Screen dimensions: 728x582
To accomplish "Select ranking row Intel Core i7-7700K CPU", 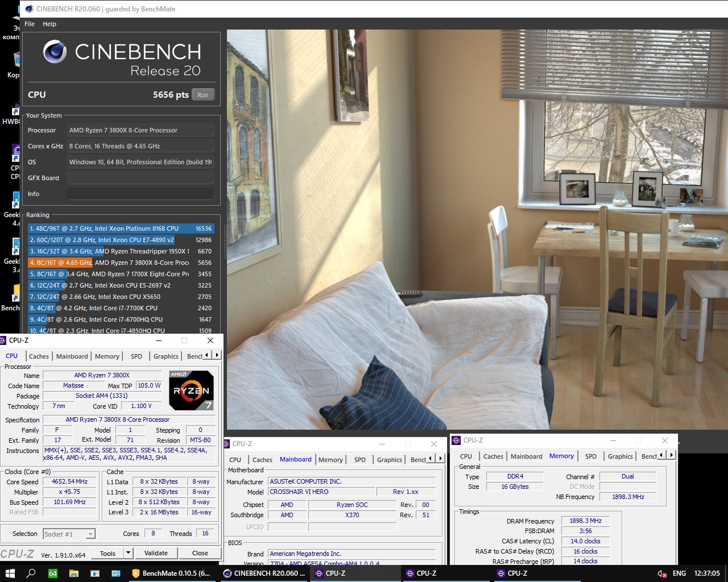I will (121, 308).
